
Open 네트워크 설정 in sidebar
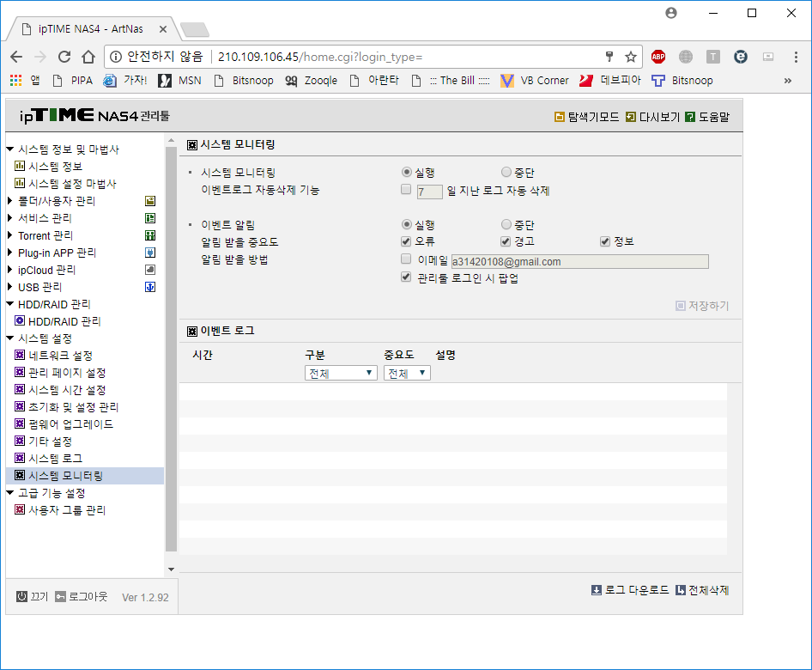pyautogui.click(x=61, y=356)
